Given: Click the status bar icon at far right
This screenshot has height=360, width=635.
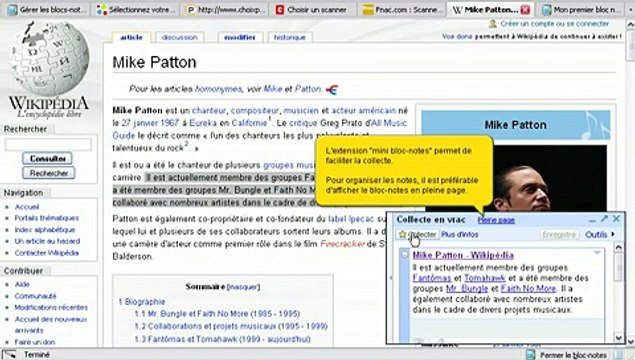Looking at the screenshot, I should point(618,355).
